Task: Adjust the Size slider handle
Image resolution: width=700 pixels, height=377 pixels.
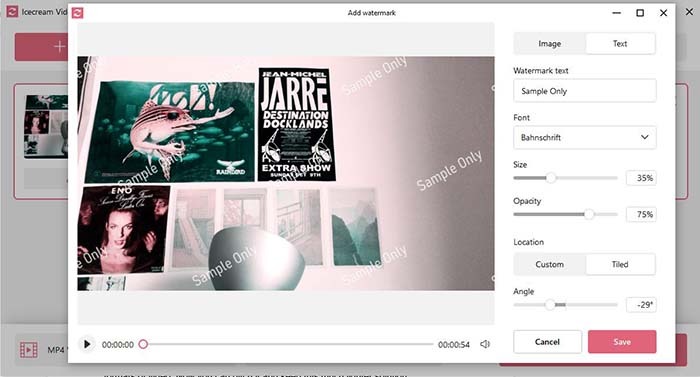Action: tap(551, 178)
